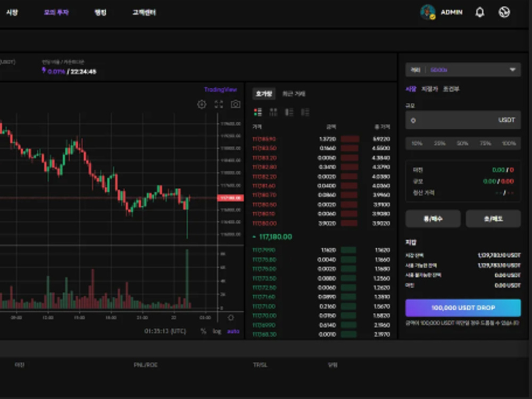
Task: Select third order book layout icon
Action: coord(289,112)
